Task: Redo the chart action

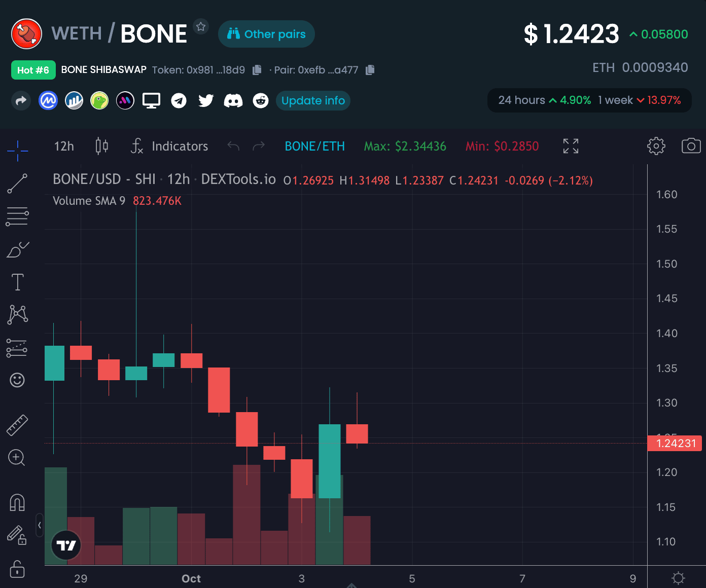Action: tap(259, 146)
